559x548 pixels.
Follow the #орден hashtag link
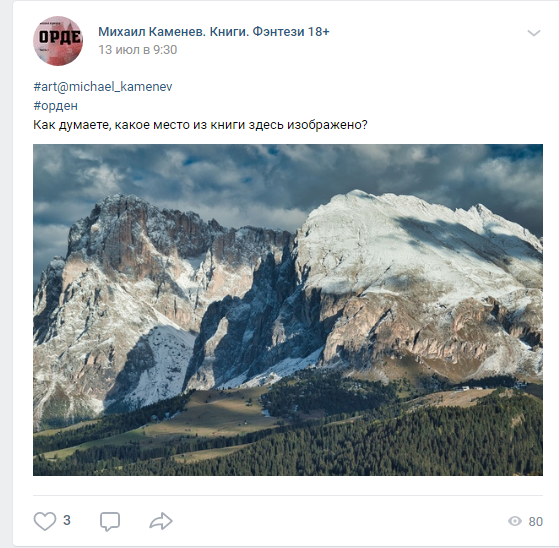click(55, 106)
